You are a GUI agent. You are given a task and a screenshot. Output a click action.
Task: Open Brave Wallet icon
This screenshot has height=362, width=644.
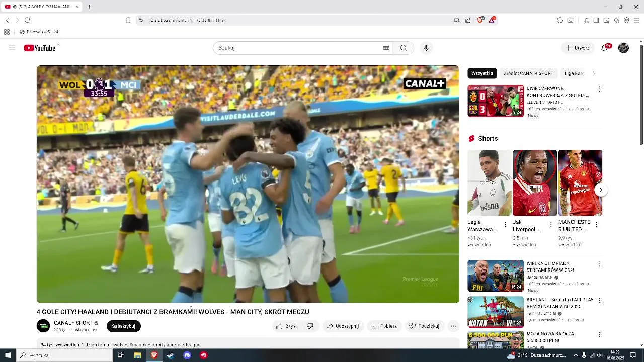pos(606,20)
